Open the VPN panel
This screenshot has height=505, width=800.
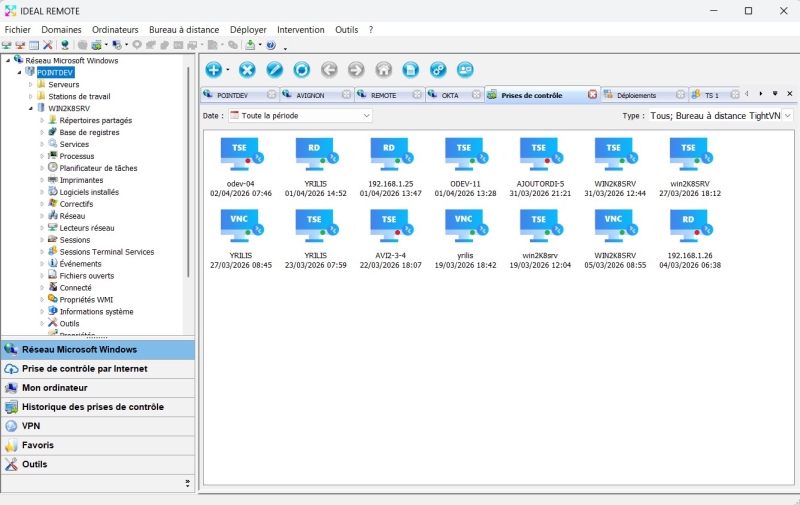[x=31, y=426]
